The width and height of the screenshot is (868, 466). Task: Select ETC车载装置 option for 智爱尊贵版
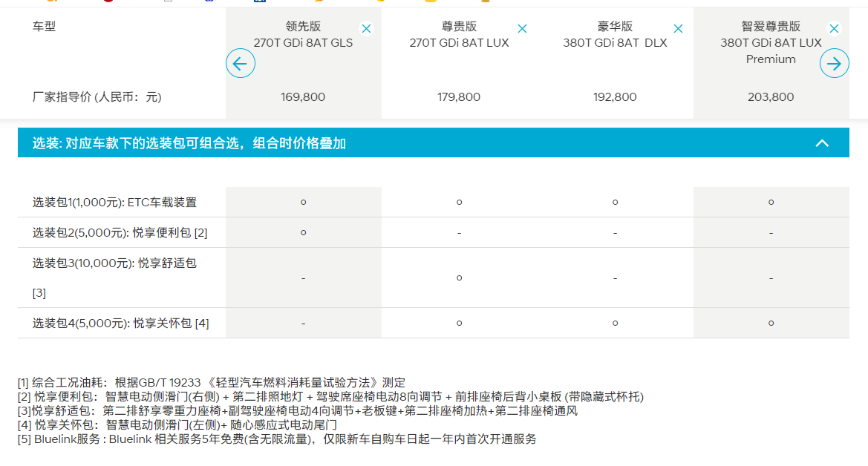(x=771, y=201)
